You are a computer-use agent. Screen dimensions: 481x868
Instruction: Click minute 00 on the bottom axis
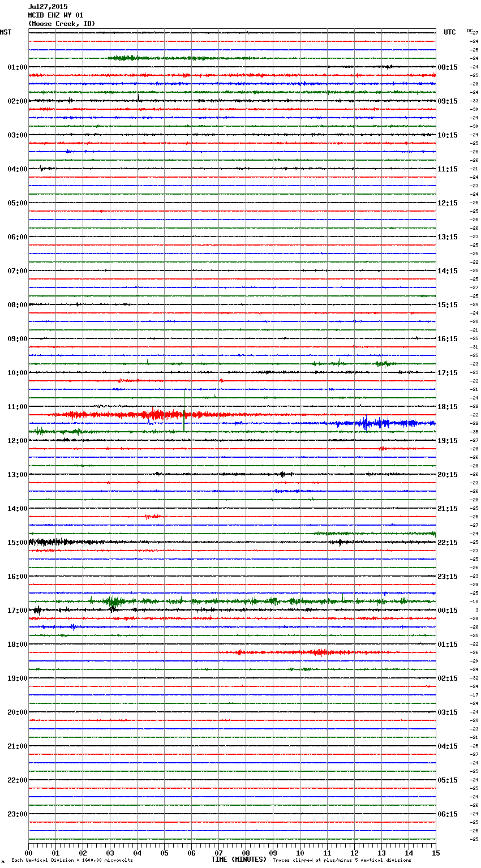click(x=28, y=853)
